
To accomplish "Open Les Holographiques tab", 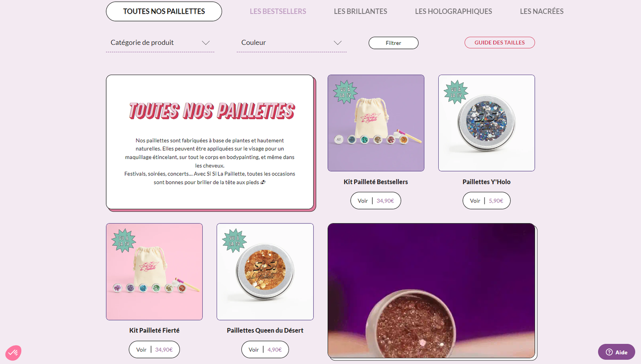I will point(454,11).
